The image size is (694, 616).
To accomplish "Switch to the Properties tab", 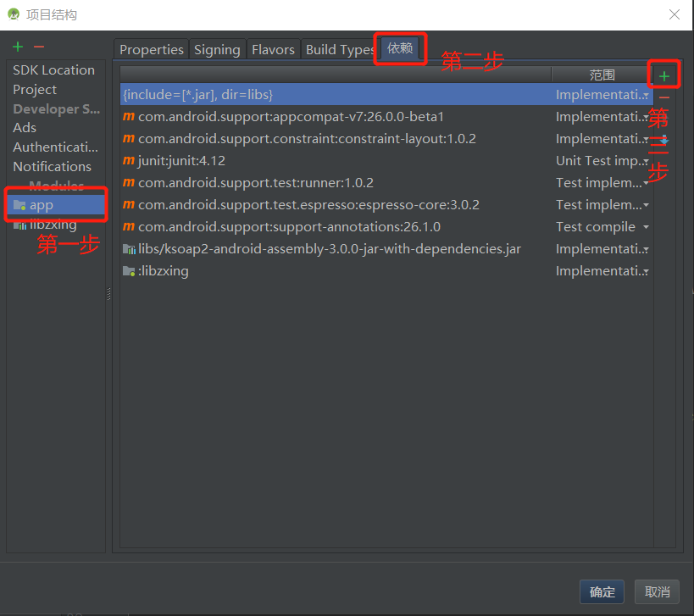I will (152, 49).
